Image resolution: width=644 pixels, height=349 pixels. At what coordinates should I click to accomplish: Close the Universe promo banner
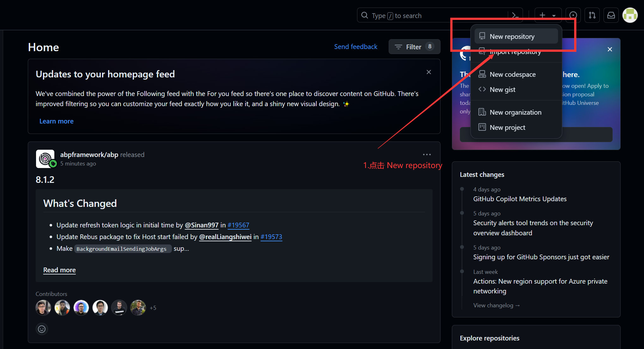tap(610, 49)
